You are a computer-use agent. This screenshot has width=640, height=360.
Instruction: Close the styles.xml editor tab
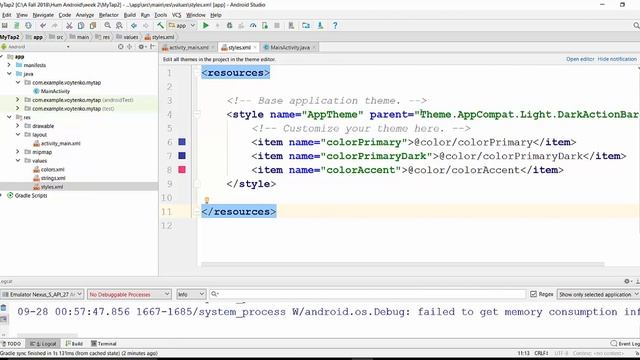coord(255,47)
